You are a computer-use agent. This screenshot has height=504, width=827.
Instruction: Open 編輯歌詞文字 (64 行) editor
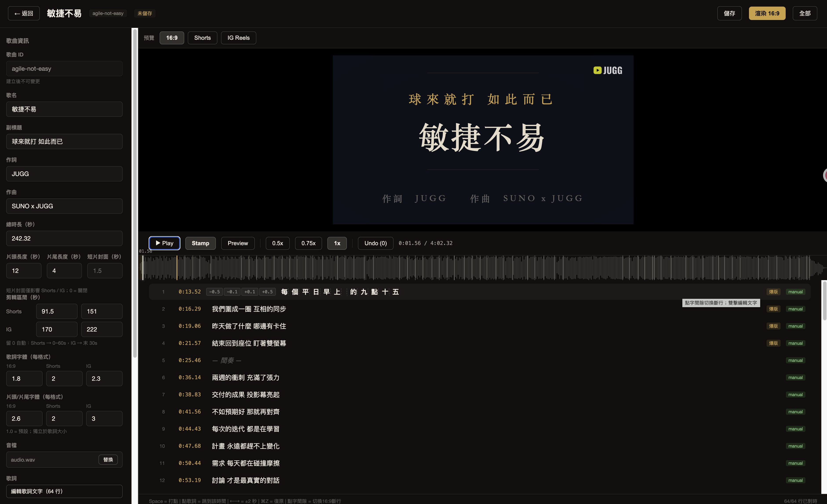pyautogui.click(x=64, y=491)
